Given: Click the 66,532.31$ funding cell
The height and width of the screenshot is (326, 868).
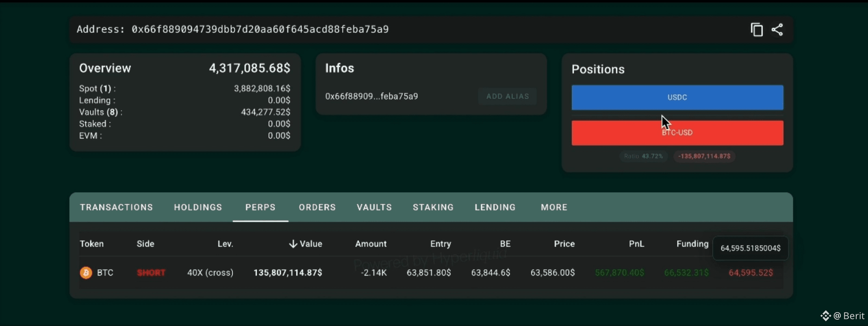Looking at the screenshot, I should pyautogui.click(x=686, y=272).
